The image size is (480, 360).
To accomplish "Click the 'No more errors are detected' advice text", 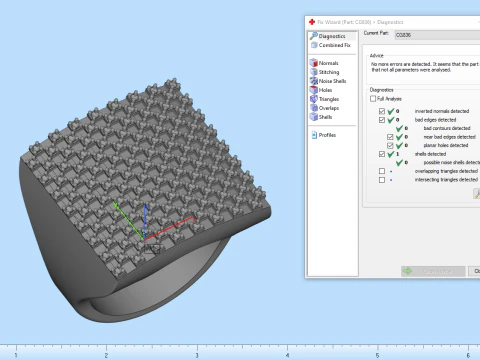I will [x=425, y=67].
